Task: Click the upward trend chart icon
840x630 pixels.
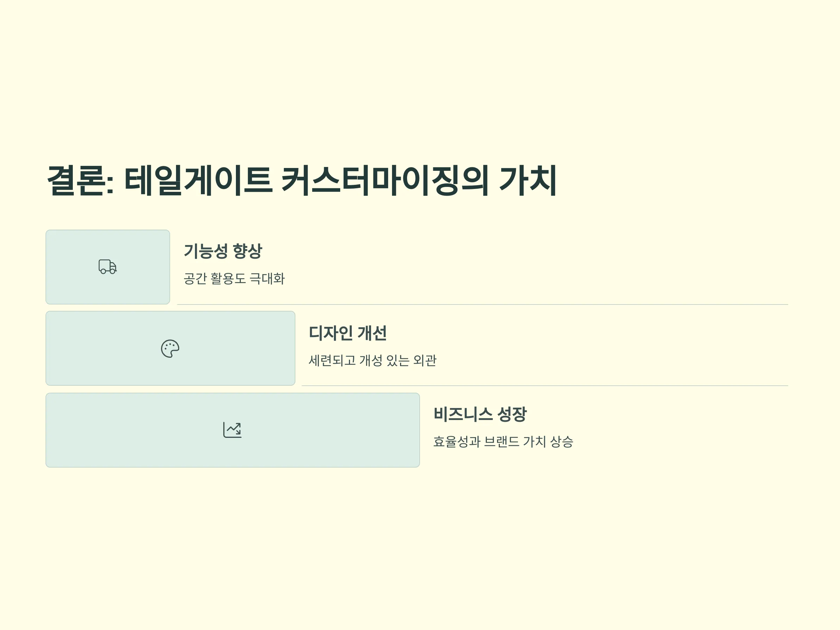Action: 232,430
